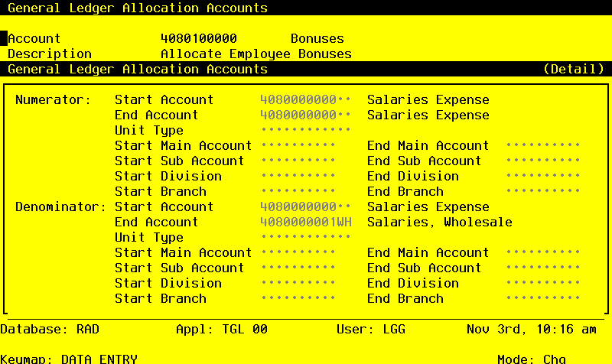This screenshot has width=612, height=364.
Task: Select the 'Bonuses' account name text
Action: point(317,39)
